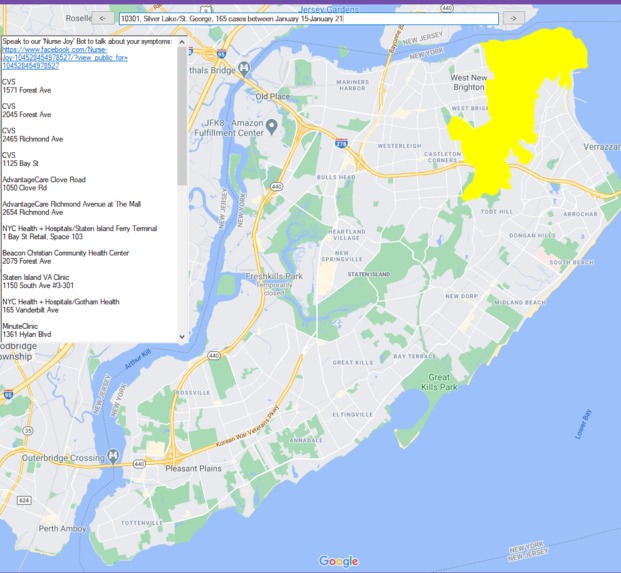This screenshot has width=621, height=573.
Task: Click the West New Brighton label
Action: tap(469, 82)
